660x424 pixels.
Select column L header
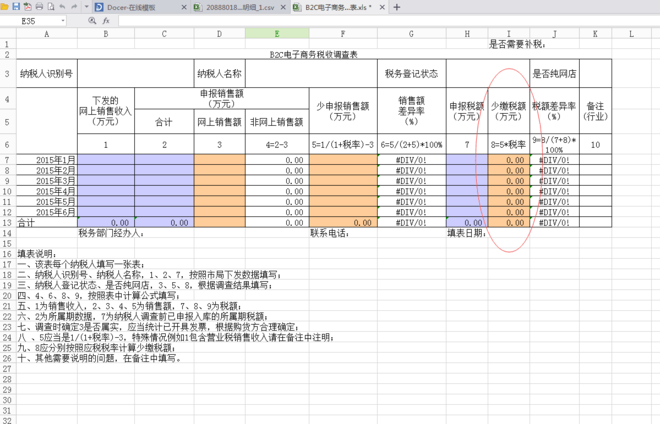click(x=631, y=34)
